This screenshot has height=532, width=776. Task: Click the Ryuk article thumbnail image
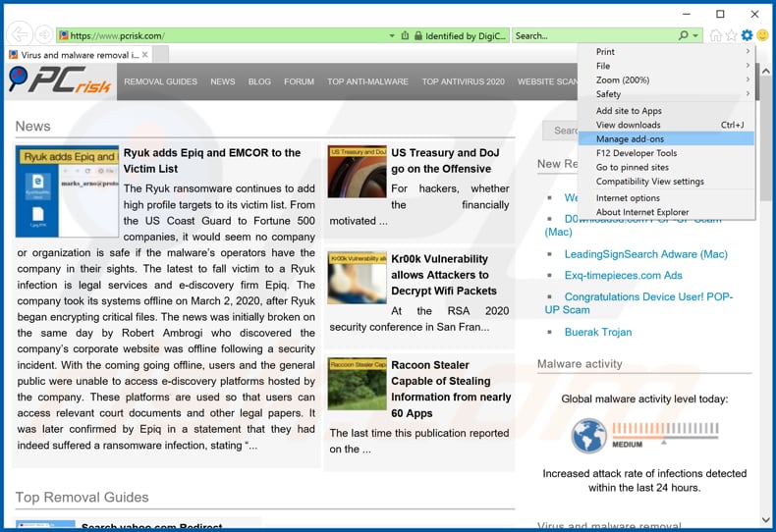click(x=67, y=191)
